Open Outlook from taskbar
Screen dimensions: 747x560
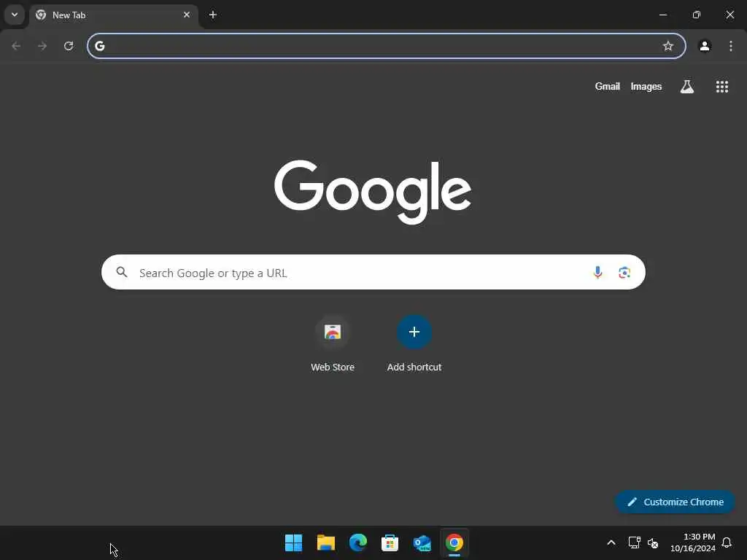(x=422, y=542)
